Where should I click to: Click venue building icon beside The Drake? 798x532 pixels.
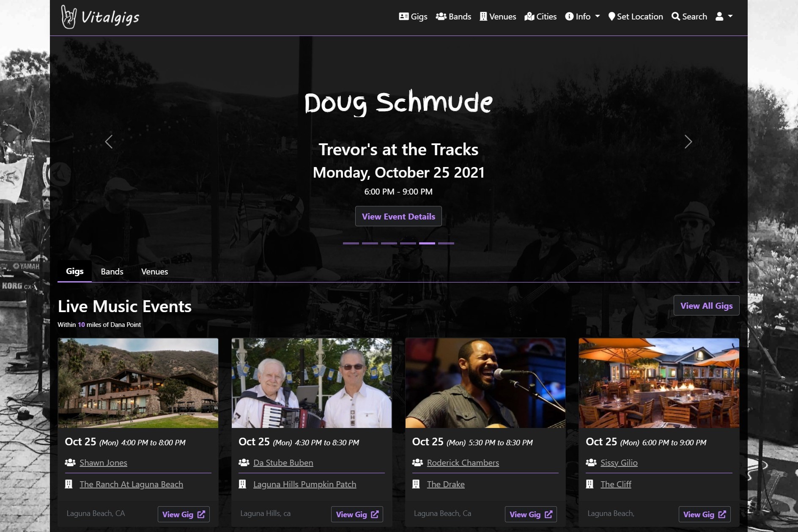[x=416, y=484]
